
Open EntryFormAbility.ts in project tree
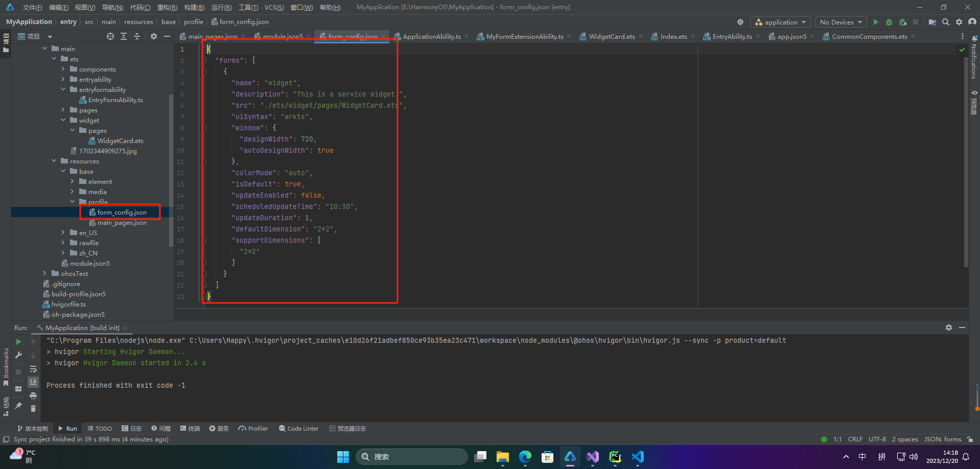115,100
